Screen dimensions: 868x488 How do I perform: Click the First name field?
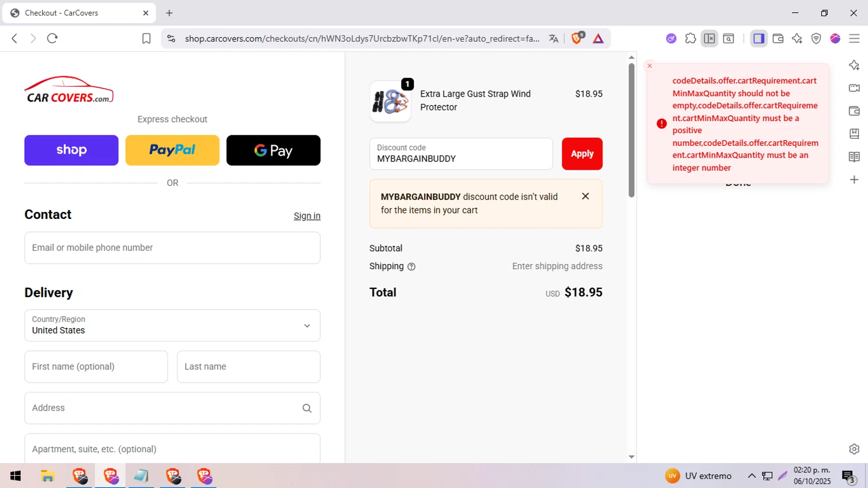click(x=96, y=366)
